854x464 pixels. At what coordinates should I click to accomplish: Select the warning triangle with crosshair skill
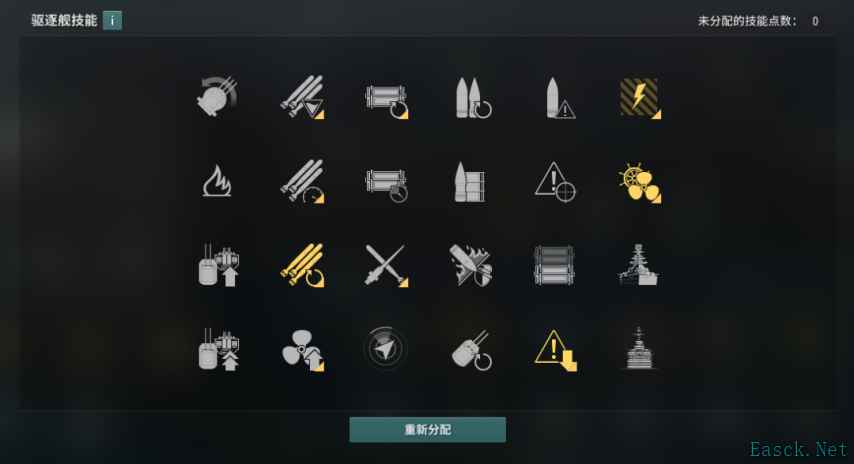tap(555, 182)
